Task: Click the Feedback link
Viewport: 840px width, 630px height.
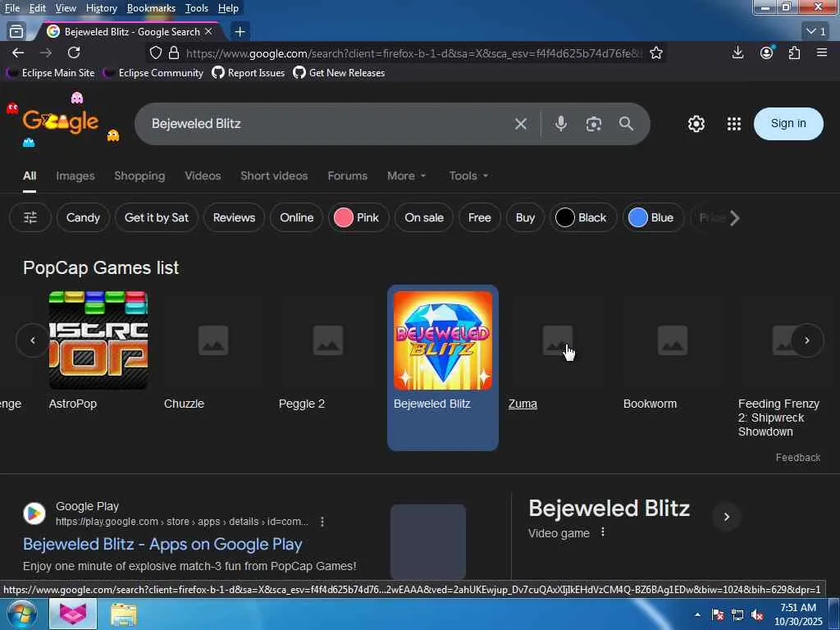Action: tap(797, 458)
